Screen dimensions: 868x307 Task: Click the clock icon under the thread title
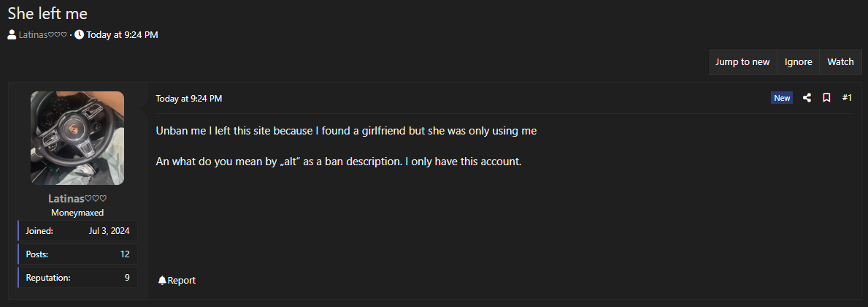(x=79, y=34)
